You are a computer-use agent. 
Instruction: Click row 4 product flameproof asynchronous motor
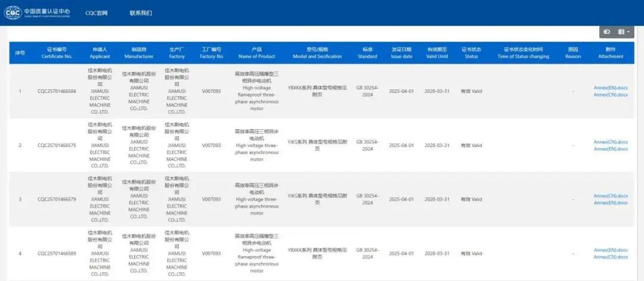[256, 254]
